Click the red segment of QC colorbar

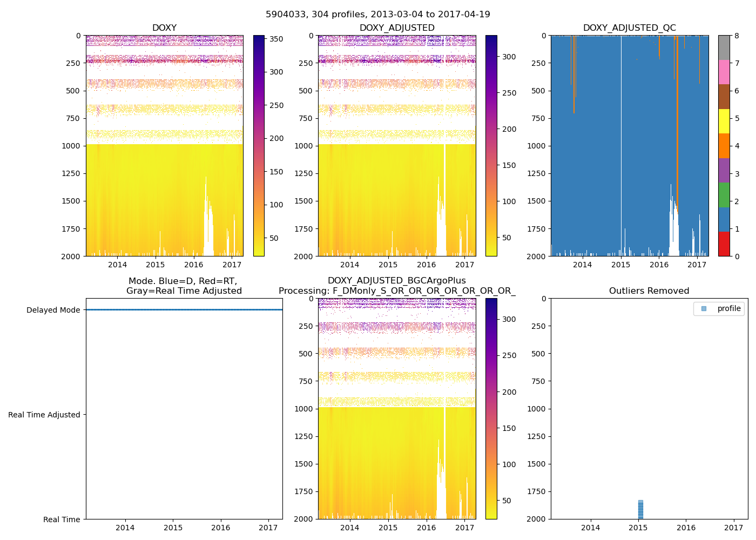coord(724,244)
